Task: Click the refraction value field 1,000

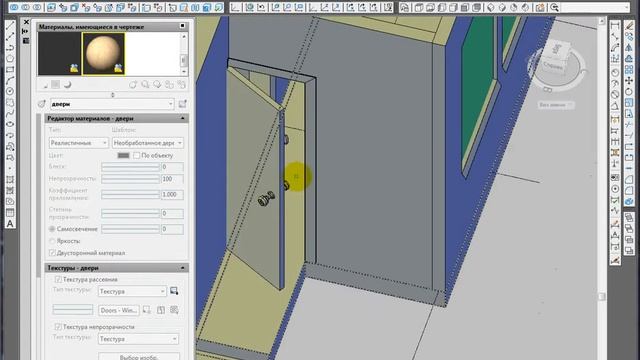Action: [x=172, y=195]
